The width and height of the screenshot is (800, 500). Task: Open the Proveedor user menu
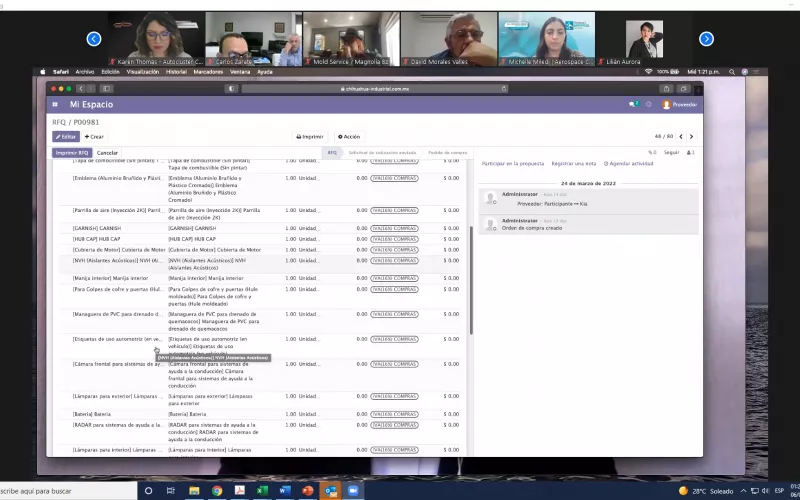click(x=679, y=104)
